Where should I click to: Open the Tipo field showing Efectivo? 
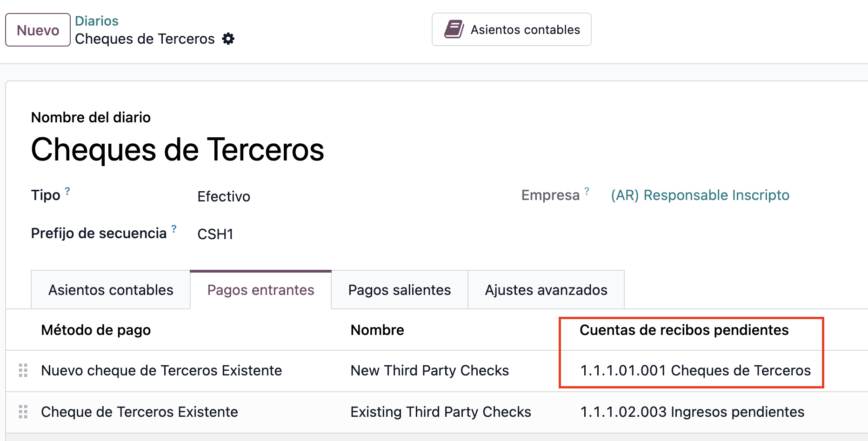click(x=224, y=196)
